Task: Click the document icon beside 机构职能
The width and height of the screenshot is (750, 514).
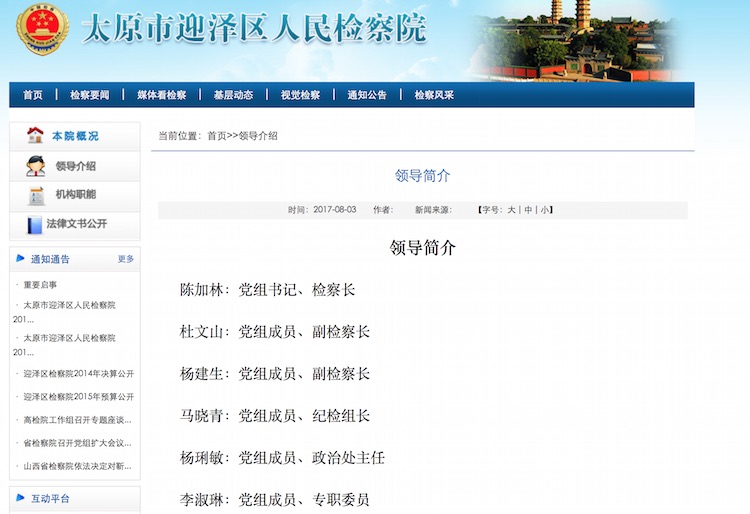Action: 36,195
